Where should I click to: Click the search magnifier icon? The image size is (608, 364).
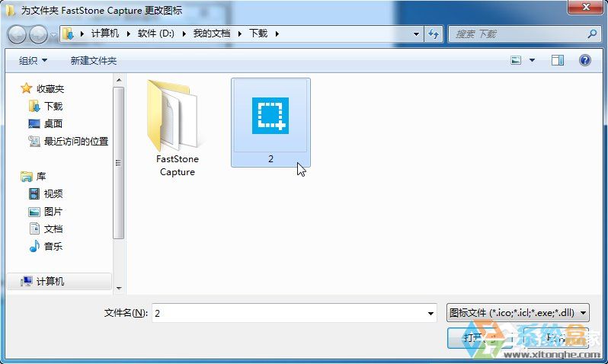(x=592, y=34)
